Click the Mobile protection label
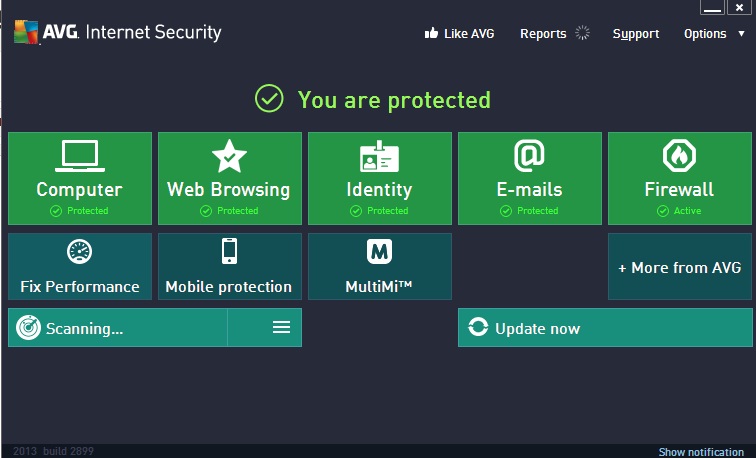The image size is (756, 458). (229, 287)
